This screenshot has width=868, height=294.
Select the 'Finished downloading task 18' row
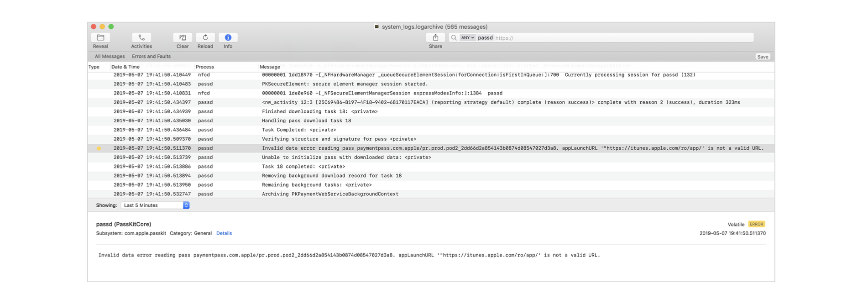click(431, 111)
